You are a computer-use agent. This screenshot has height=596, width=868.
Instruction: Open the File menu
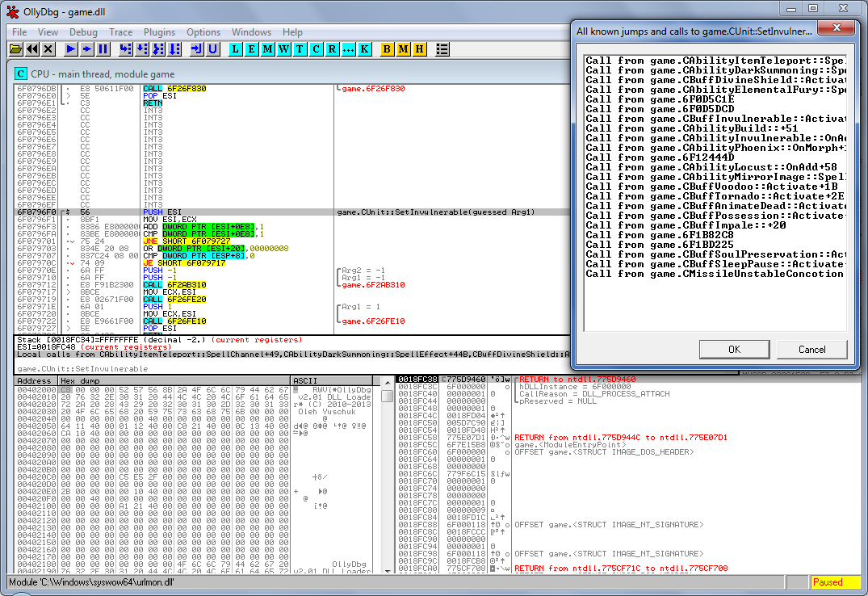tap(19, 32)
